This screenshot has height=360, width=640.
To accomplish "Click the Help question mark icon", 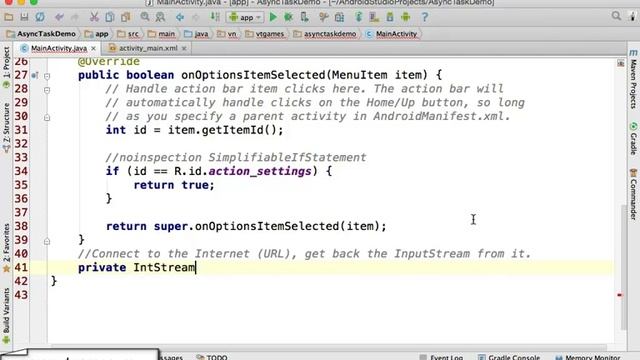I will (x=425, y=17).
